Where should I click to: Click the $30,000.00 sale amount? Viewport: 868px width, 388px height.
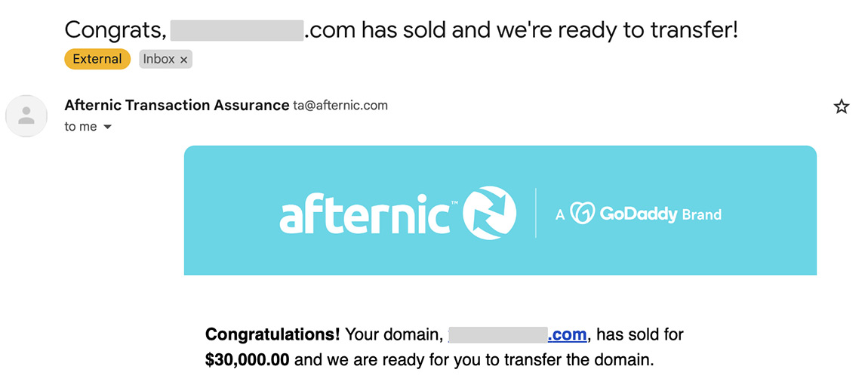point(247,360)
